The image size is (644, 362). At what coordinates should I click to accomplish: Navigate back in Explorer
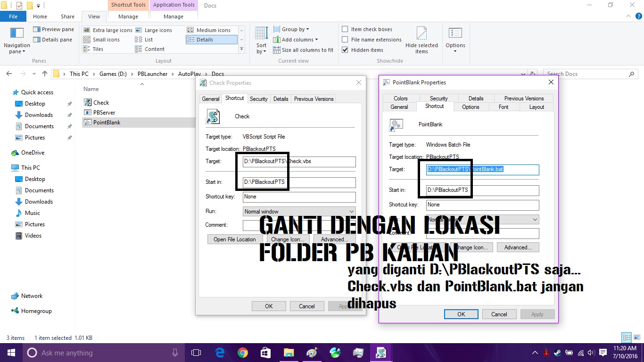8,74
